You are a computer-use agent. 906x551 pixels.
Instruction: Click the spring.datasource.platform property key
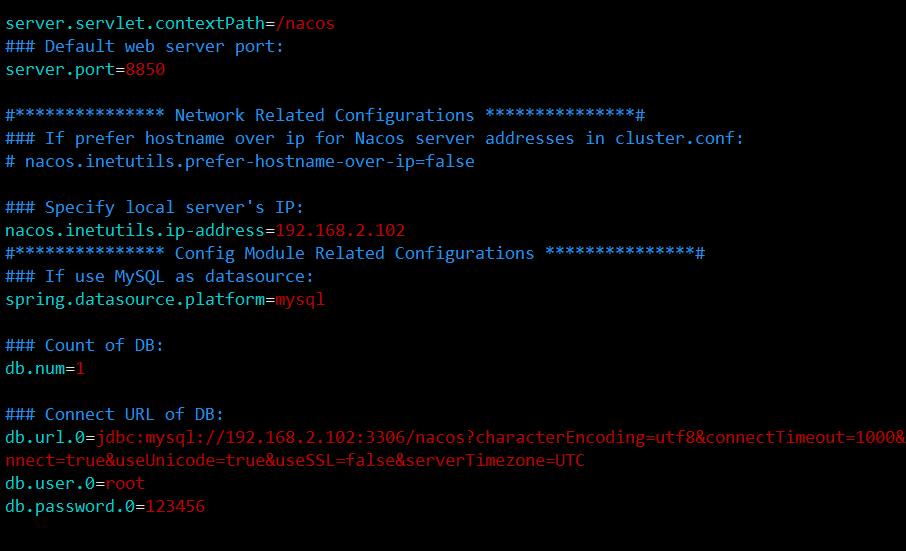pyautogui.click(x=135, y=300)
